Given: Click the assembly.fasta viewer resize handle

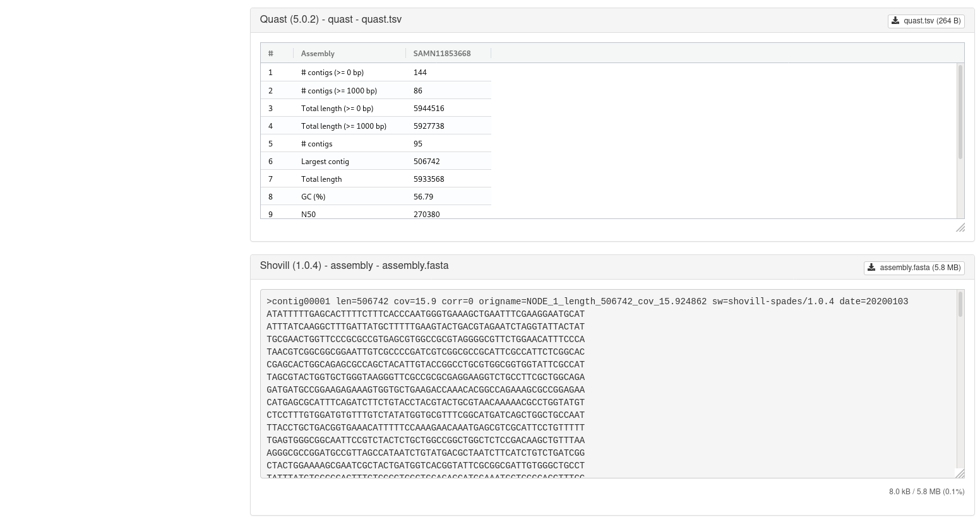Looking at the screenshot, I should click(x=960, y=473).
